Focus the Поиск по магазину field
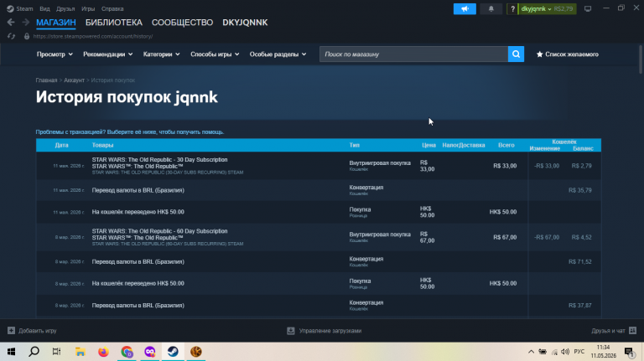 click(x=413, y=54)
